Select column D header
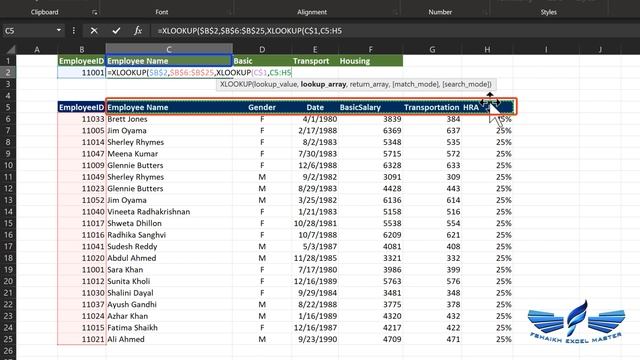The width and height of the screenshot is (640, 360). (262, 49)
